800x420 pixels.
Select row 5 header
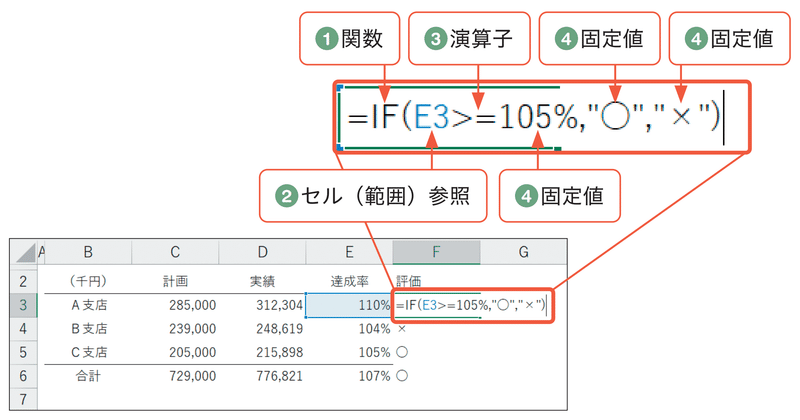click(23, 352)
